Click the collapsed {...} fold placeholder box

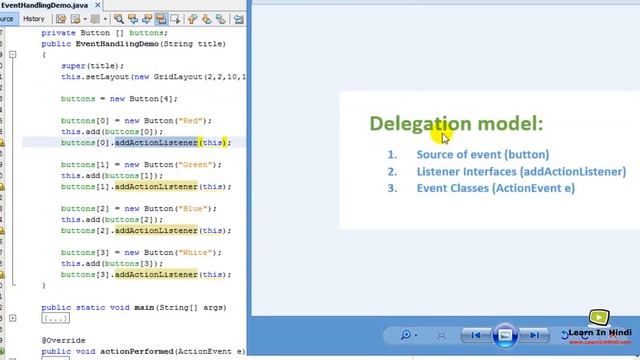tap(56, 318)
